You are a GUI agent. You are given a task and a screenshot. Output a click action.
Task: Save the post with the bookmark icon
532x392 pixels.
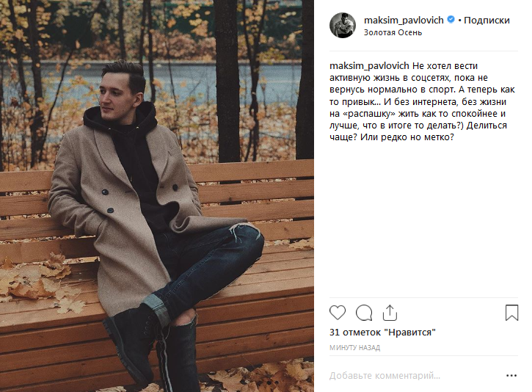coord(511,313)
